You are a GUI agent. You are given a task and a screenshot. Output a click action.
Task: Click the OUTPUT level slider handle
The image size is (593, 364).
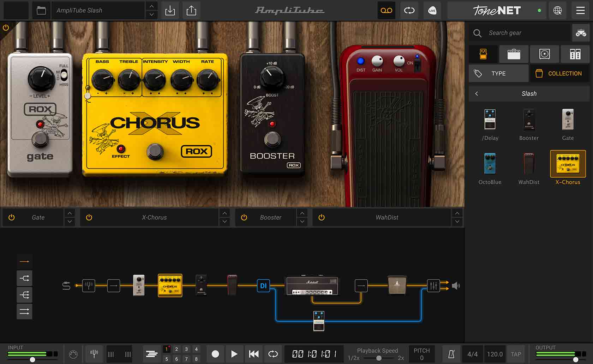tap(576, 360)
